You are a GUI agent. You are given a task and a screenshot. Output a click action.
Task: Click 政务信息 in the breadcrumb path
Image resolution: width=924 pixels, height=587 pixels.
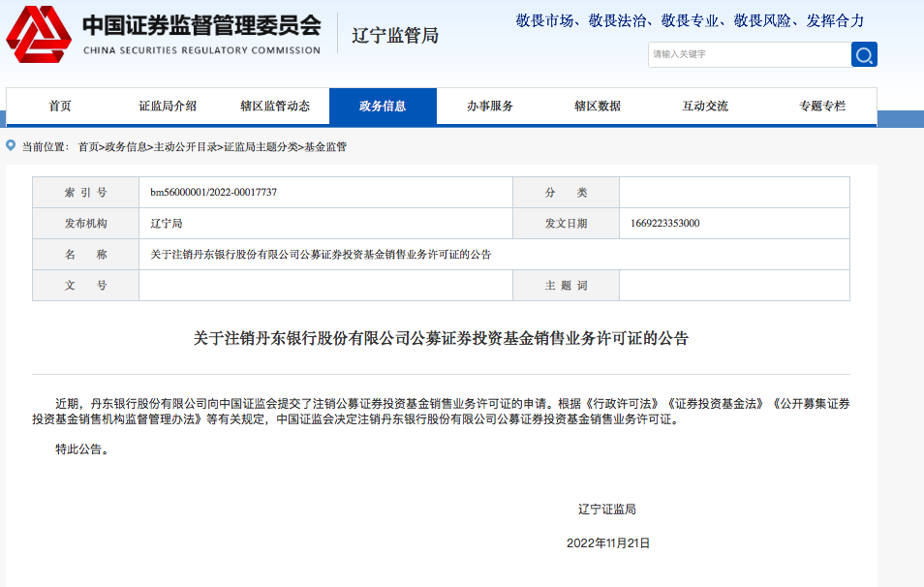click(x=126, y=147)
